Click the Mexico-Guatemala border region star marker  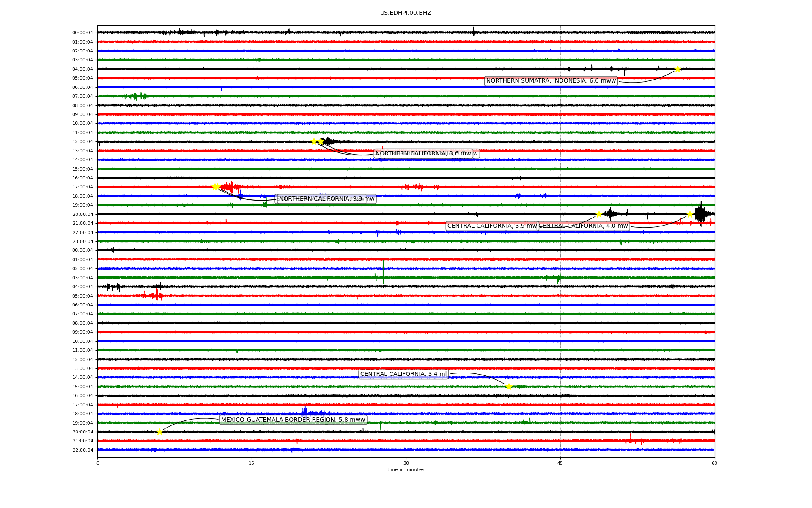(x=159, y=432)
